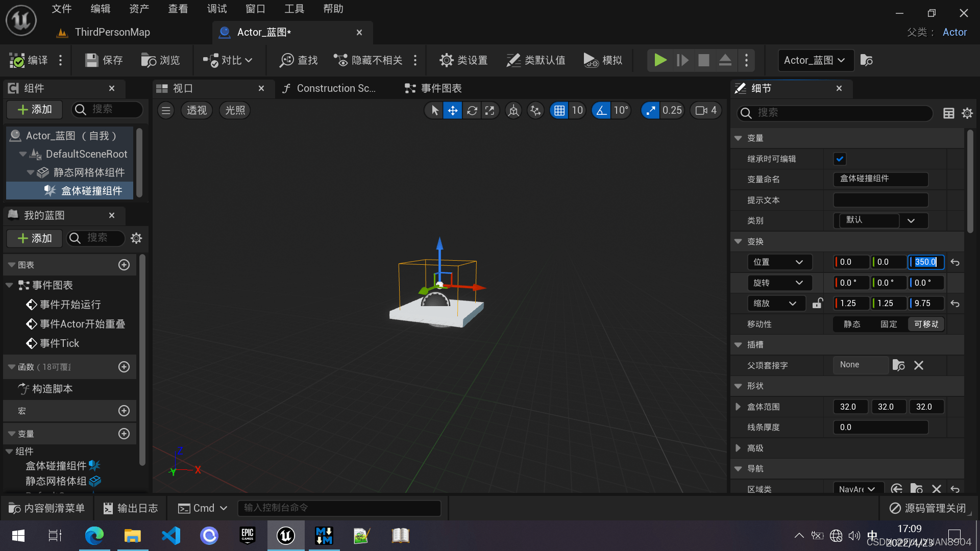Toggle the scale lock icon
Image resolution: width=980 pixels, height=551 pixels.
click(x=817, y=303)
